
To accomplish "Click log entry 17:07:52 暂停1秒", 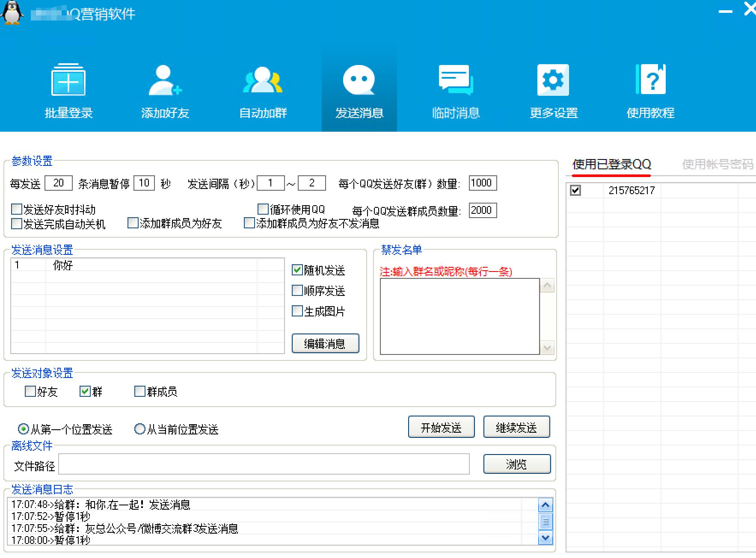I will pyautogui.click(x=51, y=517).
